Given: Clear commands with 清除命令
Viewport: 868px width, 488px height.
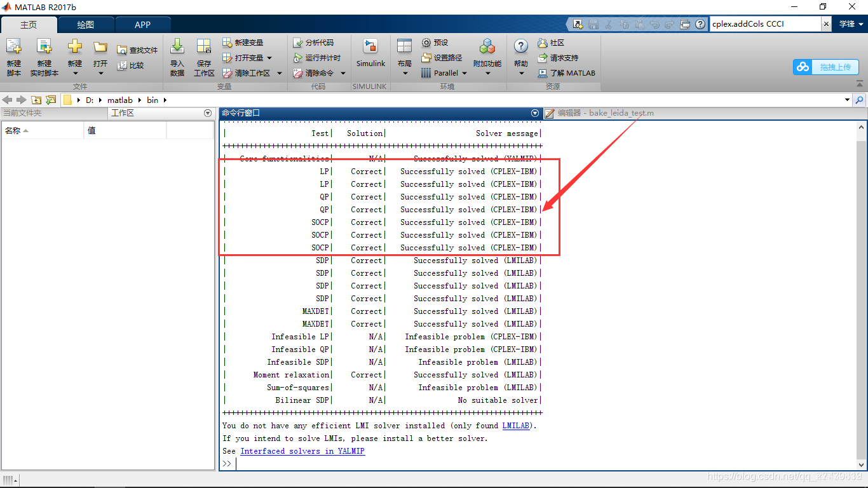Looking at the screenshot, I should click(x=313, y=73).
